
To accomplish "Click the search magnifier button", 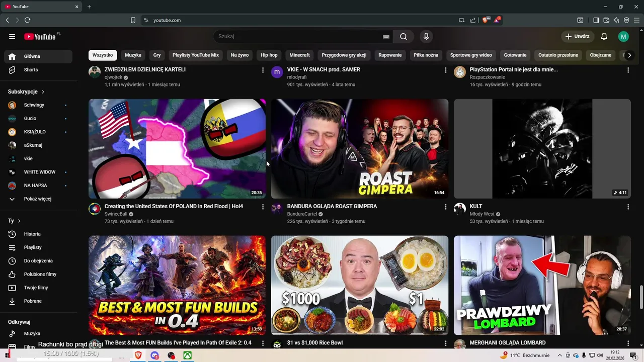I will [x=404, y=37].
